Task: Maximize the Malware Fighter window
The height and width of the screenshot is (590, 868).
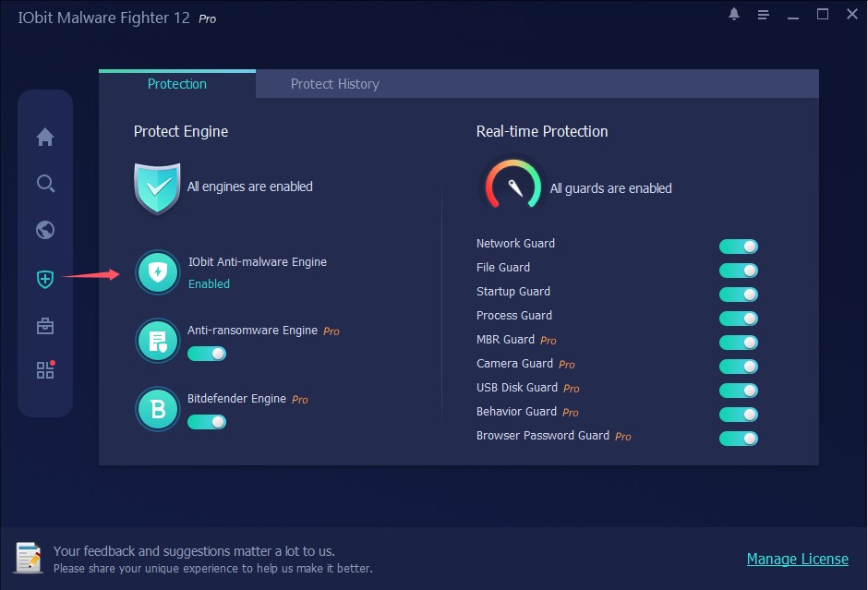Action: click(x=823, y=14)
